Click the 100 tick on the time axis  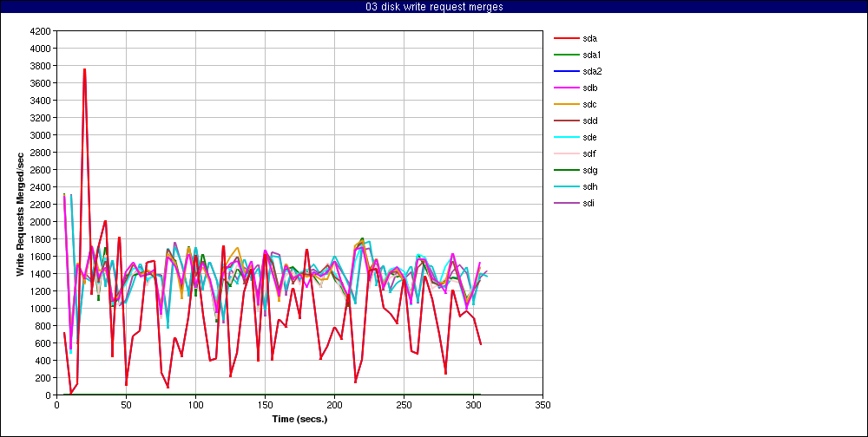point(195,405)
